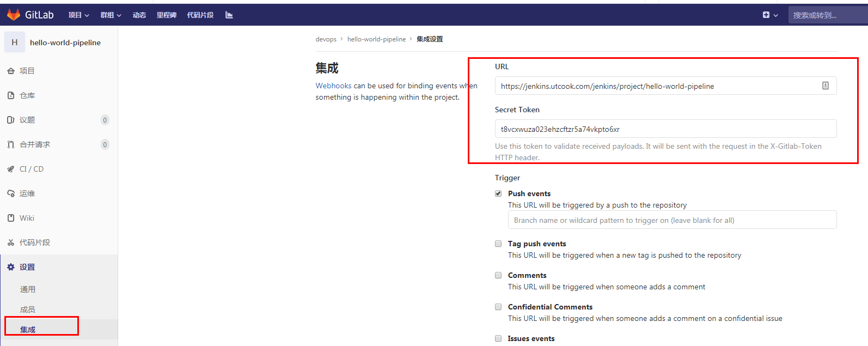Click the 议题 count badge

[105, 120]
